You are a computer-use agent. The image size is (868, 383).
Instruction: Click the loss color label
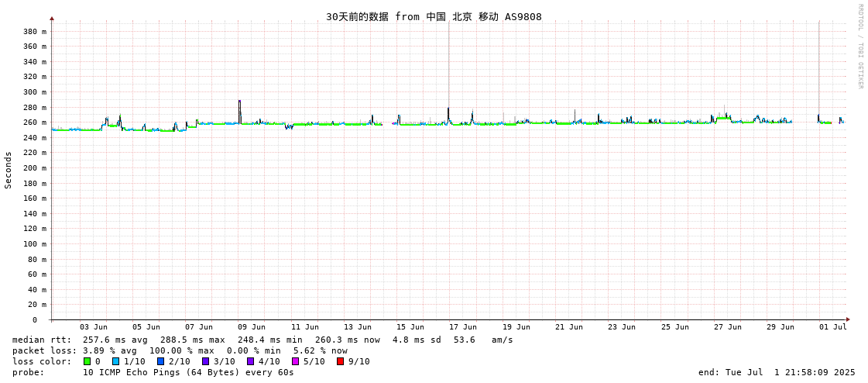pos(42,361)
